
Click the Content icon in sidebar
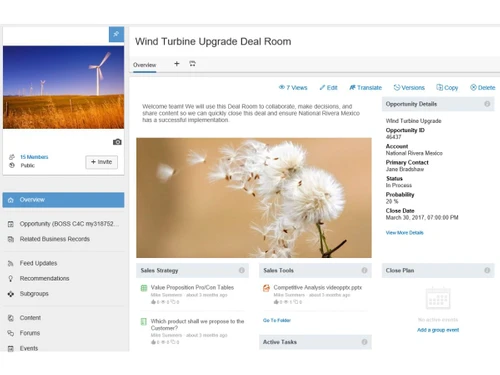click(x=11, y=318)
